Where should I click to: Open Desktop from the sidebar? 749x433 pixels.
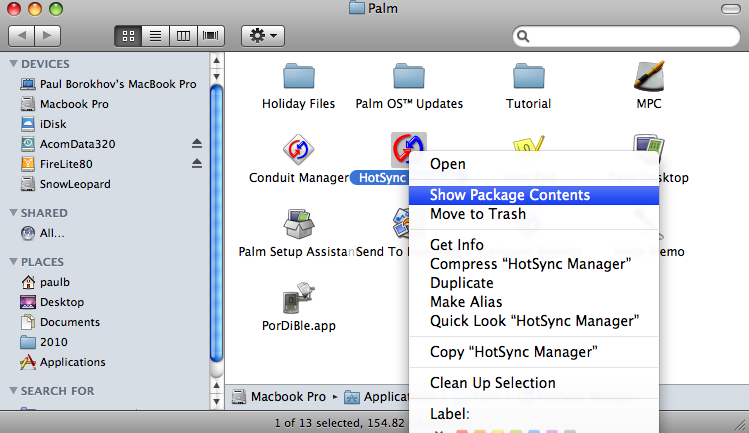pyautogui.click(x=53, y=302)
